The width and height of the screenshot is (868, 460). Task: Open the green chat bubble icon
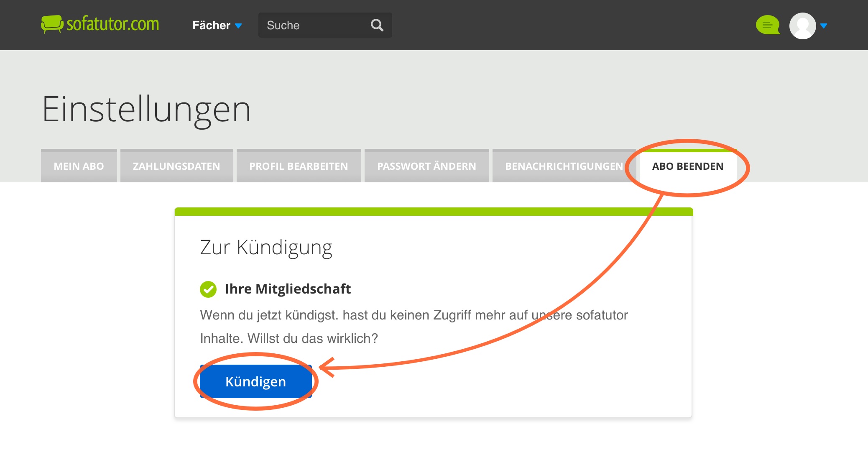[768, 25]
